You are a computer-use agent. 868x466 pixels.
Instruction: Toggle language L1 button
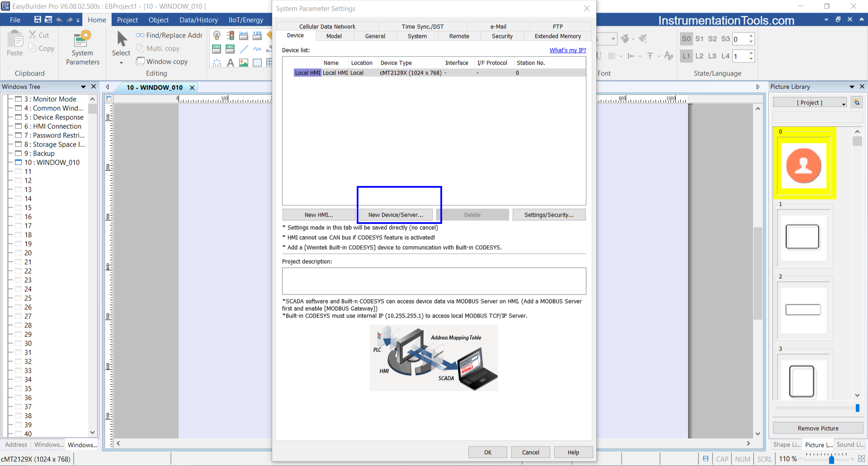(x=686, y=56)
